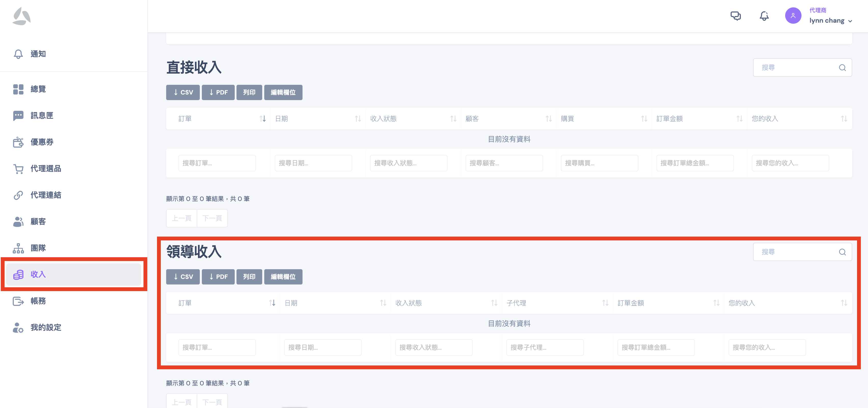Click search magnifier in 領導收入 search box
The image size is (868, 408).
pos(842,252)
